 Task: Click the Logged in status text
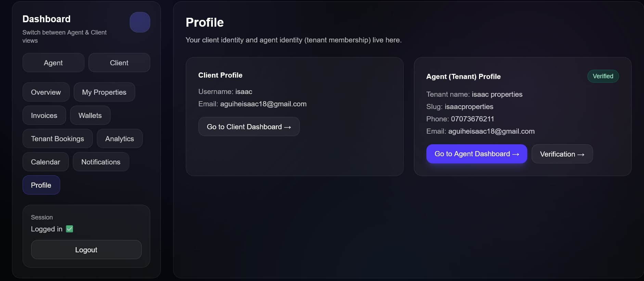(x=47, y=229)
